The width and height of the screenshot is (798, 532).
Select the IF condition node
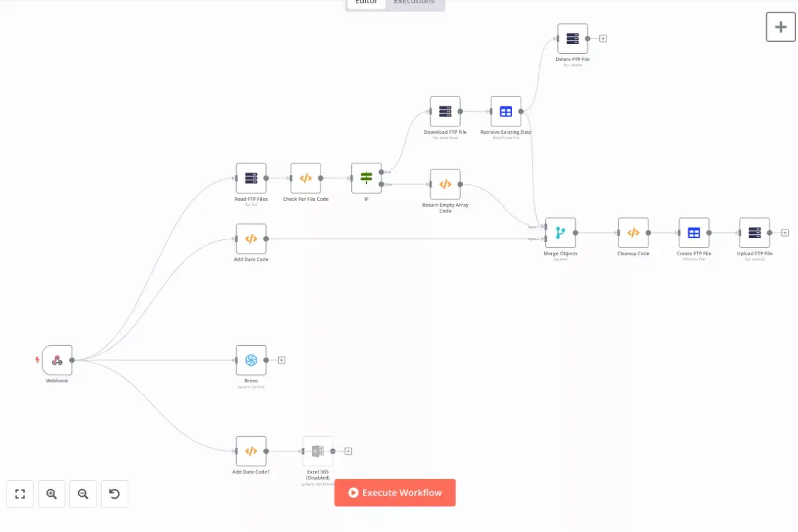click(x=366, y=178)
